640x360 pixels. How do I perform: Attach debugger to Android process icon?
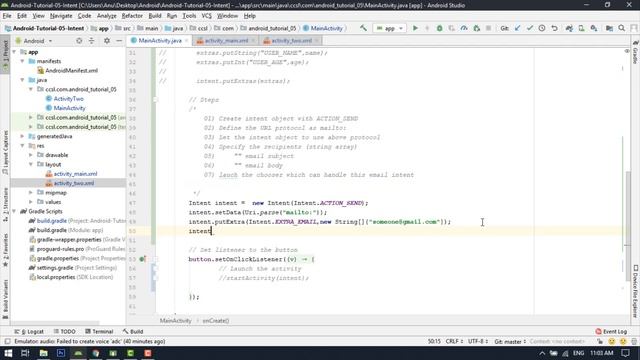476,28
